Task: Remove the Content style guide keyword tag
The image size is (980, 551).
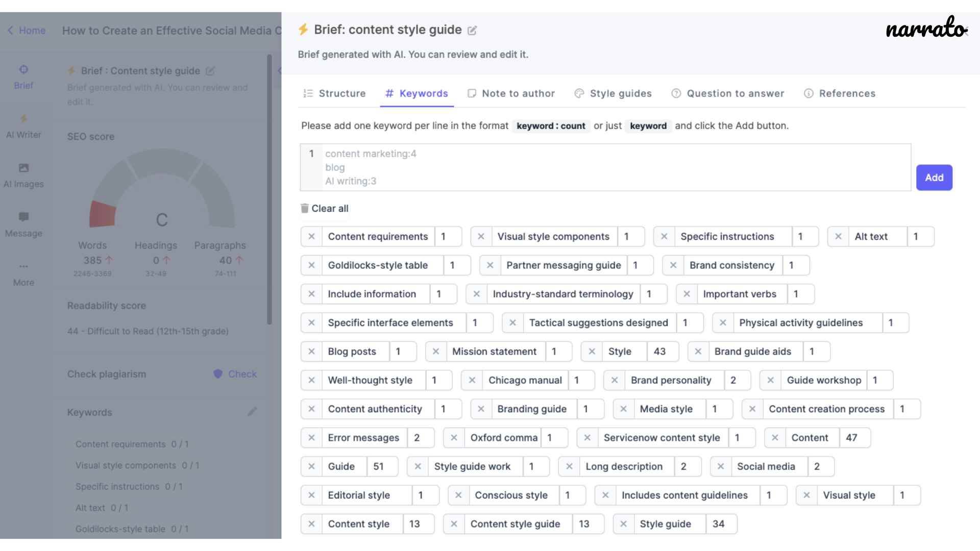Action: [x=454, y=524]
